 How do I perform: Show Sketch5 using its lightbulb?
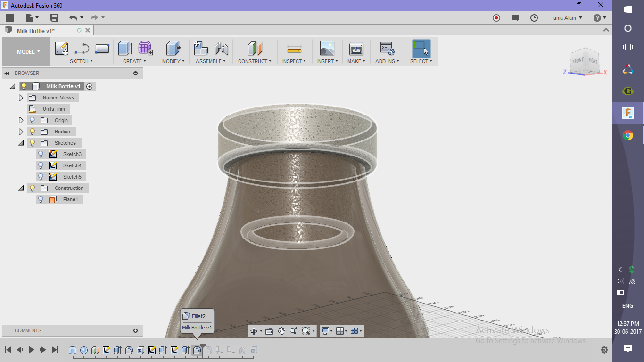pos(41,177)
